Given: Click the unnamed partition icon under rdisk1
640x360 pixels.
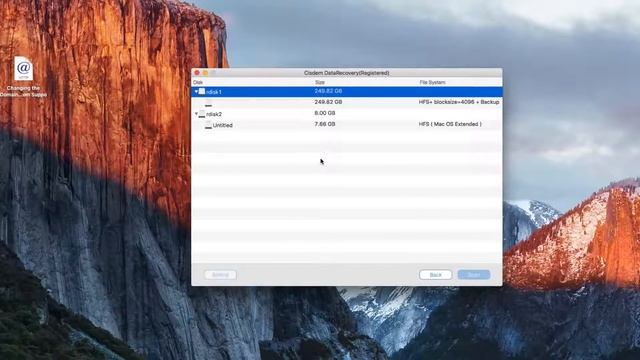Looking at the screenshot, I should (x=208, y=103).
